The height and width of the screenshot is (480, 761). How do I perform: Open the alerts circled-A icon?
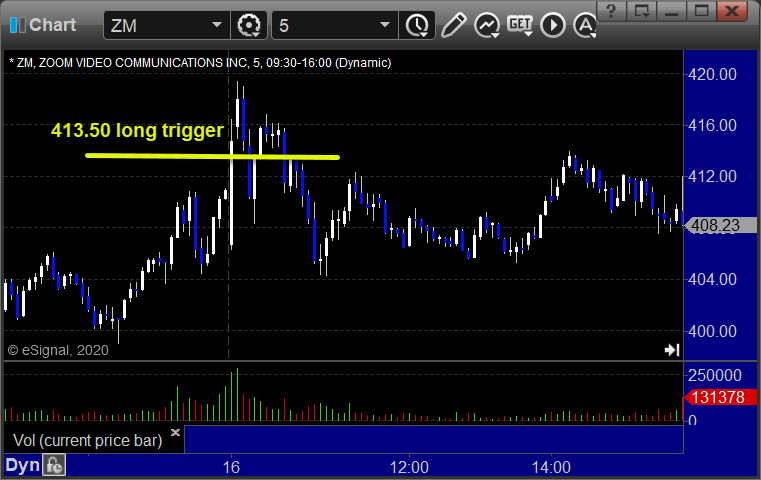(x=585, y=25)
